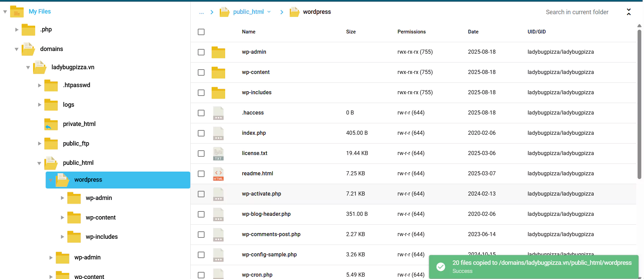
Task: Click the logs folder icon in tree
Action: (x=51, y=105)
